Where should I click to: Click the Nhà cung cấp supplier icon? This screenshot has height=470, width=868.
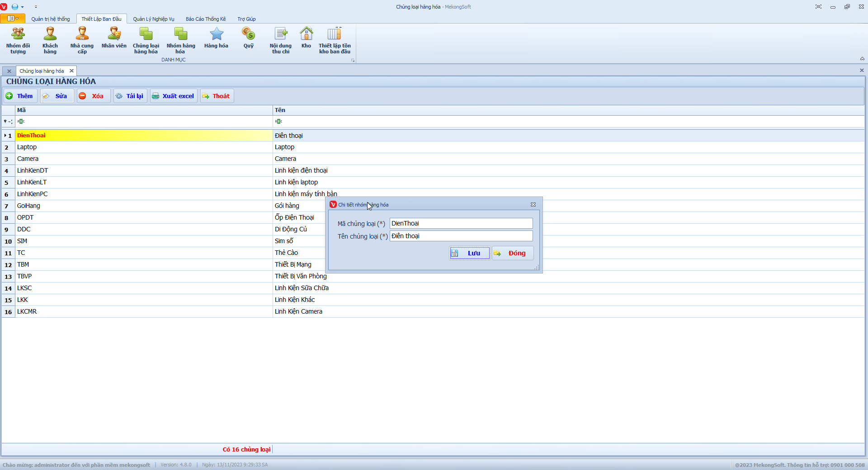82,40
